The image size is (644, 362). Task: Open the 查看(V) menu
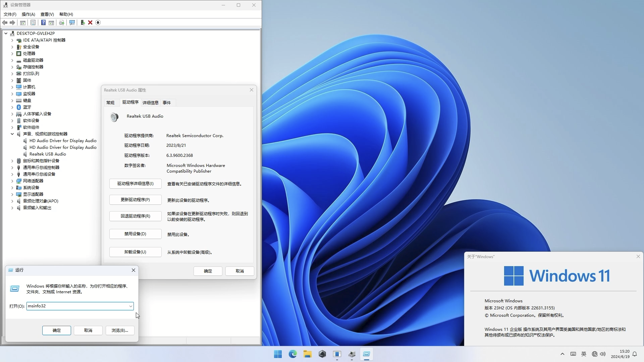pyautogui.click(x=47, y=14)
